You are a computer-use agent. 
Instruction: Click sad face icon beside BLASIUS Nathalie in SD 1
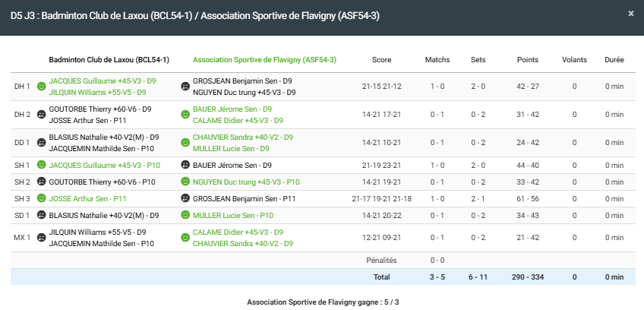(41, 215)
